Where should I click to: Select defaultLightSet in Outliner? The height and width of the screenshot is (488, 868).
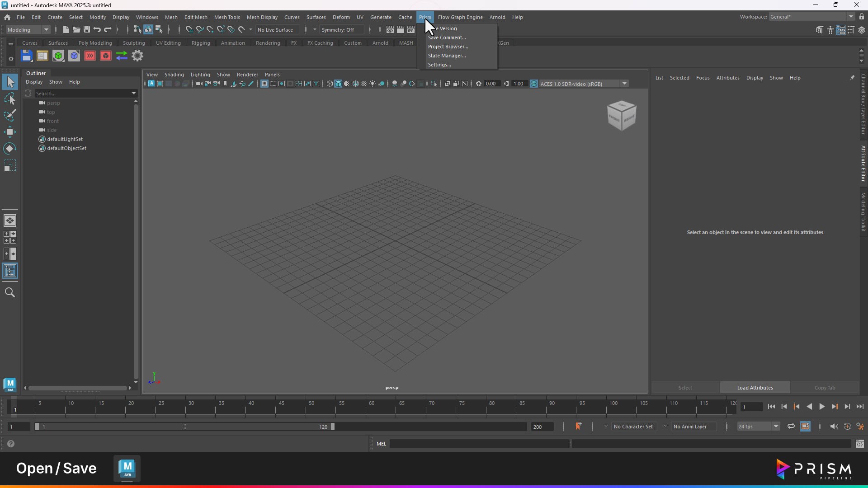(65, 139)
